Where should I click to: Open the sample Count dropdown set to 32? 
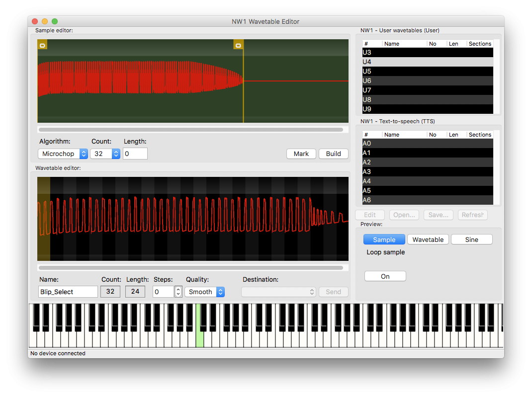(105, 154)
